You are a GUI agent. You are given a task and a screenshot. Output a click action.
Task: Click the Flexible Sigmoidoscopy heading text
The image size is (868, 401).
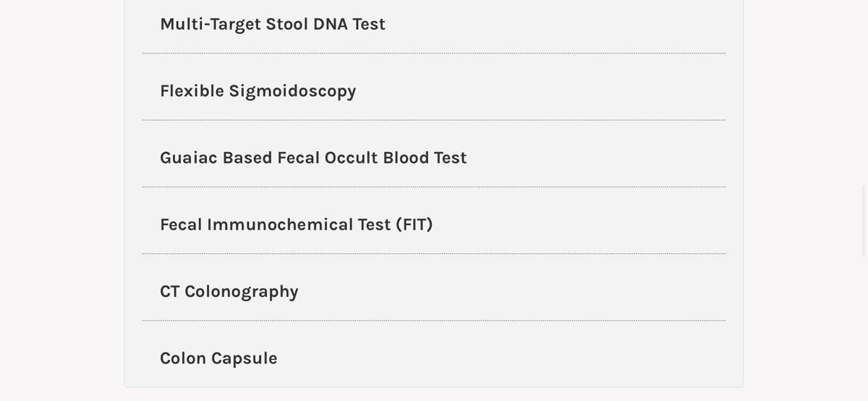(x=258, y=90)
